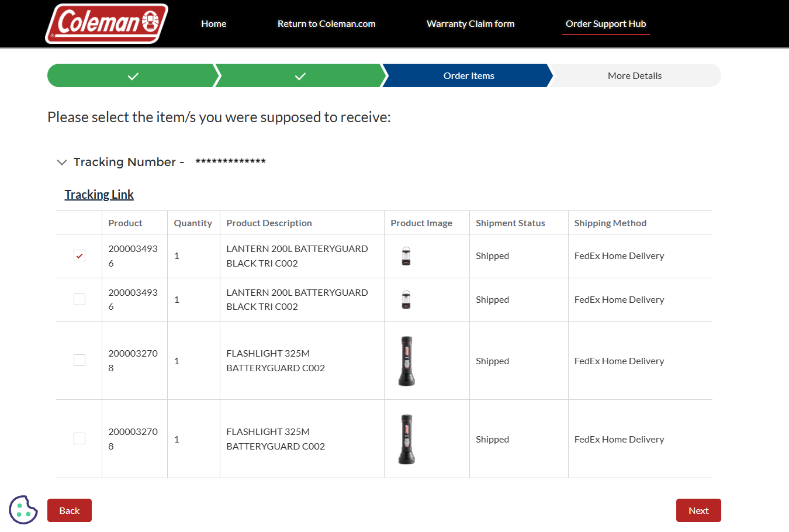The image size is (789, 532).
Task: Click the Quantity column header
Action: [193, 223]
